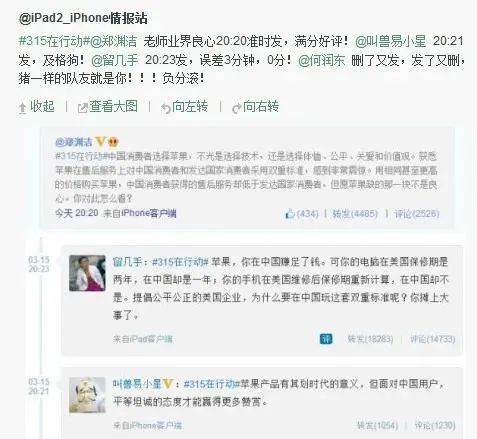
Task: Click the 叫兽易小星 avatar thumbnail
Action: [87, 395]
